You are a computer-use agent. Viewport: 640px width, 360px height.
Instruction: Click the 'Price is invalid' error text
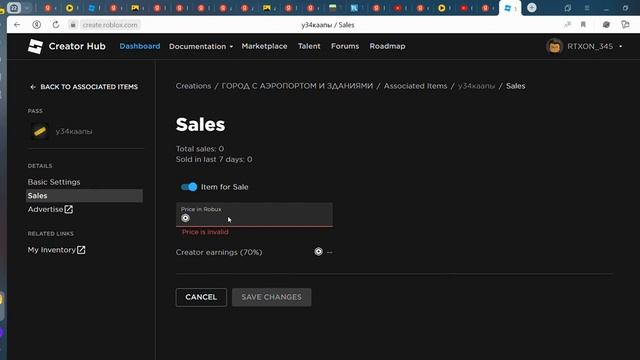[205, 232]
